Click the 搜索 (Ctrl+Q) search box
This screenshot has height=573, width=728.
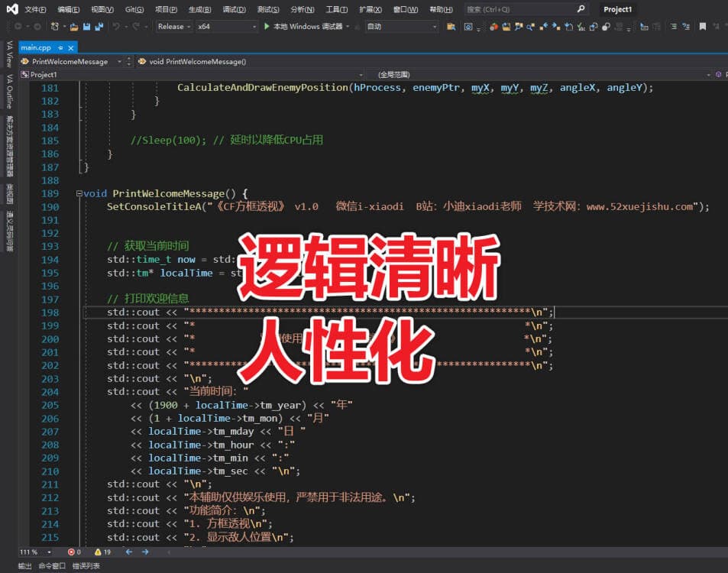click(x=519, y=10)
